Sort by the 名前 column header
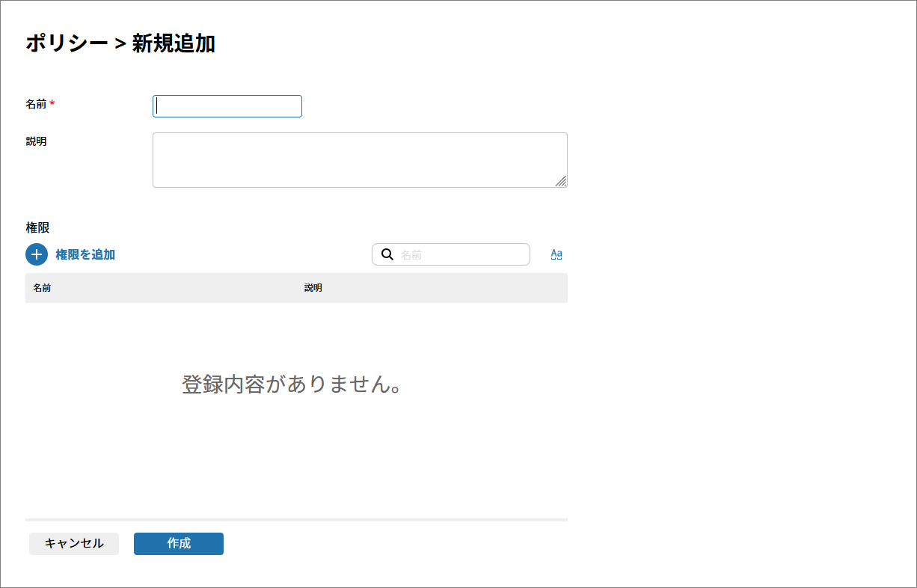The image size is (917, 588). point(42,288)
